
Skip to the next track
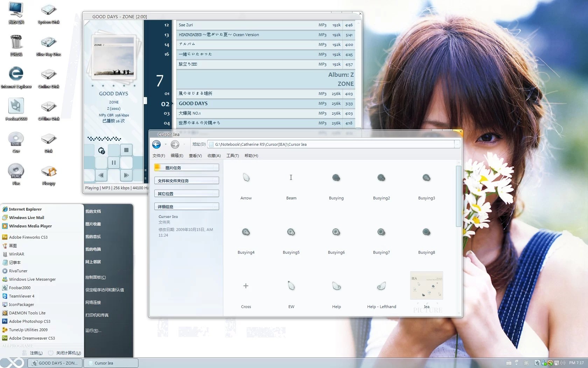(x=126, y=175)
